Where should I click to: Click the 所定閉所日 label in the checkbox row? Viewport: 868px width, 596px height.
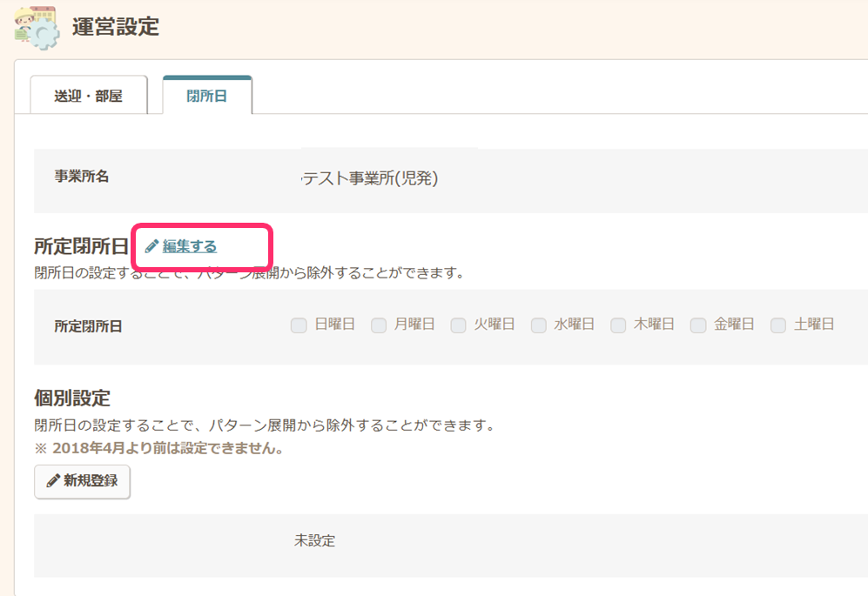pyautogui.click(x=88, y=327)
